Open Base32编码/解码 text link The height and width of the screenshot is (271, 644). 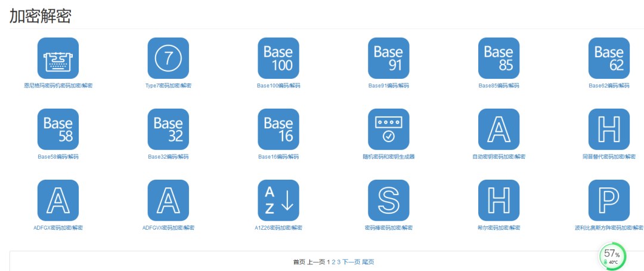(x=168, y=156)
